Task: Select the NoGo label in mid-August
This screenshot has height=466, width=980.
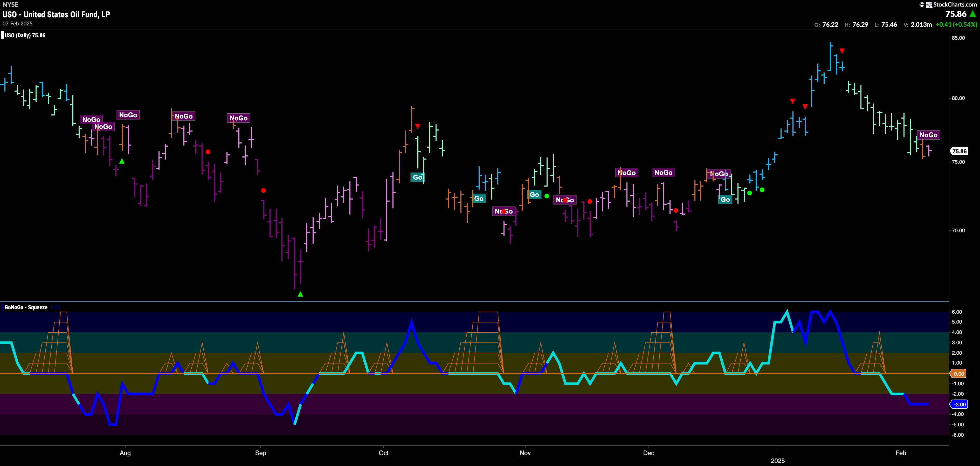Action: click(x=183, y=116)
